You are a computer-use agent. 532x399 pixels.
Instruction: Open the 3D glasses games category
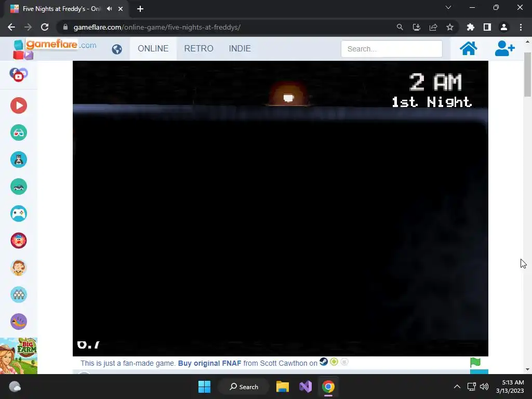pyautogui.click(x=19, y=132)
